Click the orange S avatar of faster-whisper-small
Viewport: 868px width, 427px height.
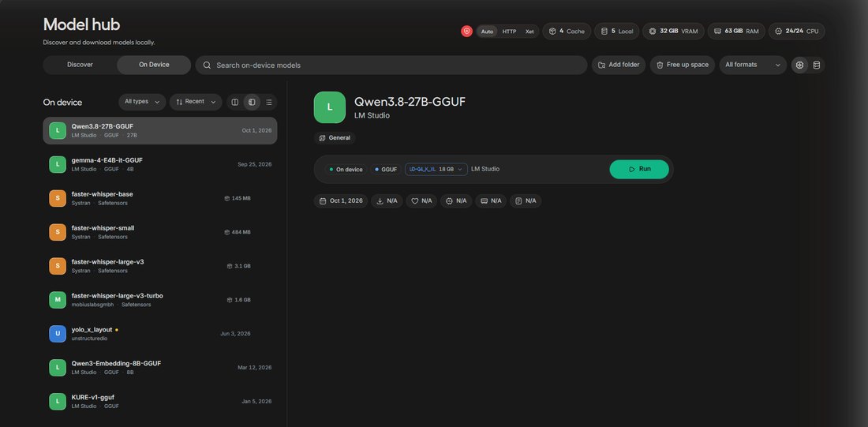pos(58,232)
